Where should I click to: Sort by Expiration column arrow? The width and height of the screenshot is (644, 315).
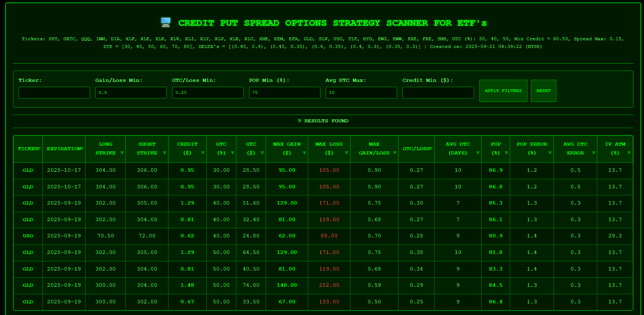tap(82, 149)
